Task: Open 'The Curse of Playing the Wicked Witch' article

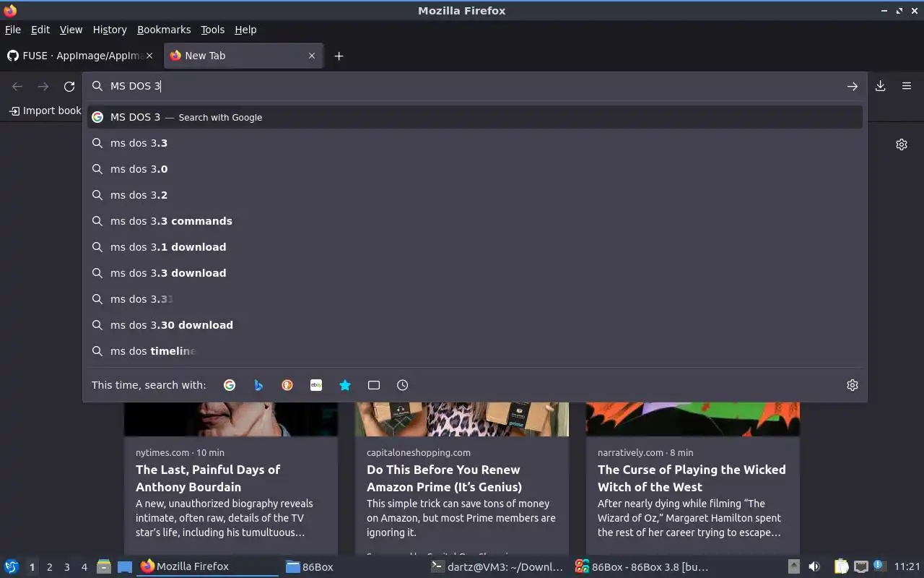Action: [x=692, y=478]
